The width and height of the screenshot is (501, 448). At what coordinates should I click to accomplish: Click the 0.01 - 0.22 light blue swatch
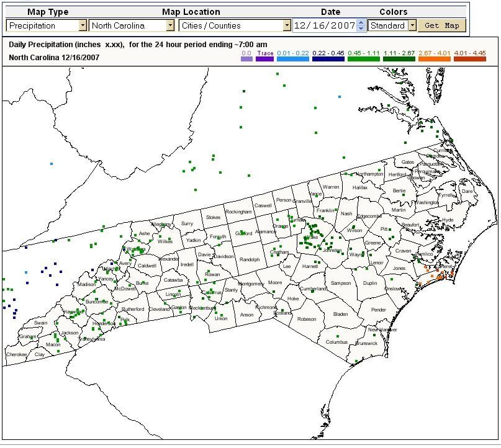coord(292,59)
